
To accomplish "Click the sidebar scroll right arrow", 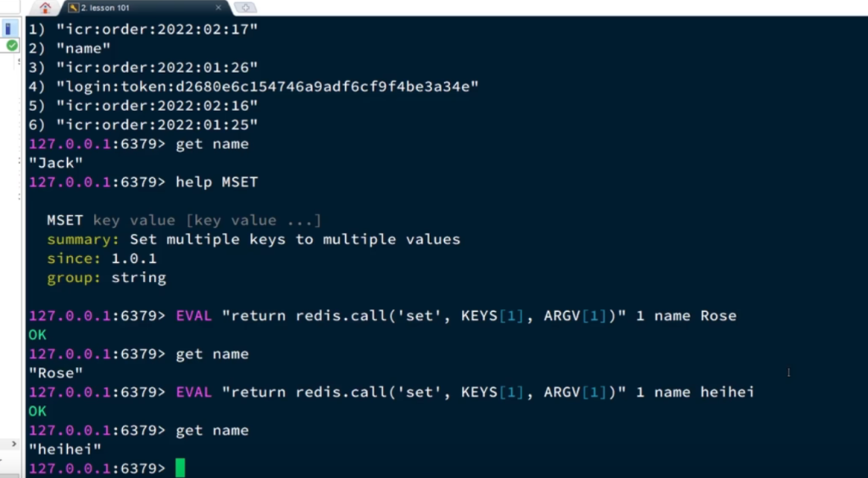I will 12,443.
